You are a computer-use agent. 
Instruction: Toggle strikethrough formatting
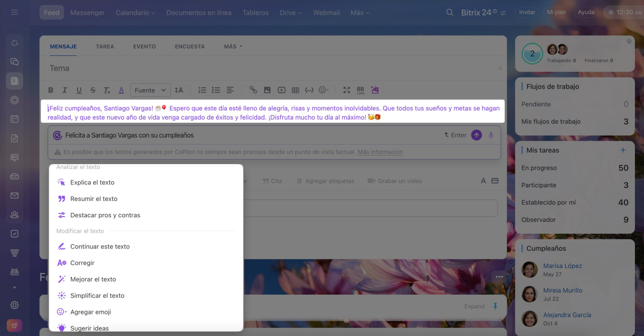pos(93,90)
